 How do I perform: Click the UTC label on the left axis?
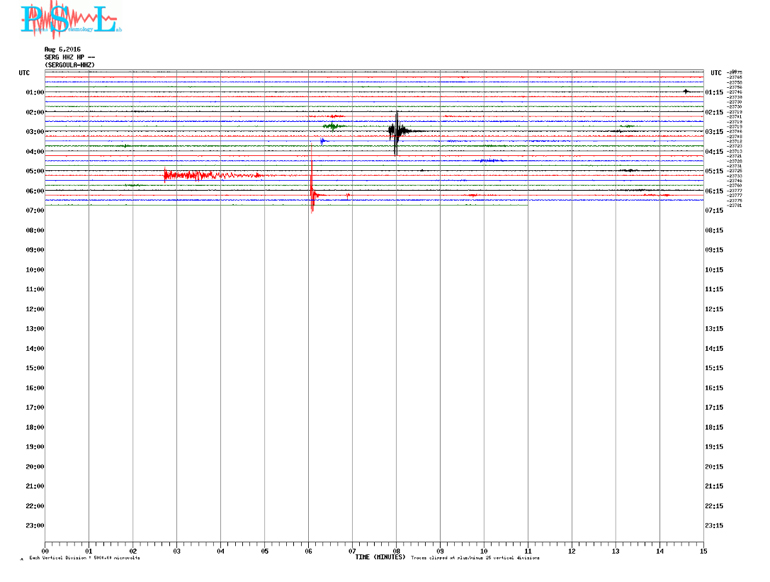[x=24, y=73]
